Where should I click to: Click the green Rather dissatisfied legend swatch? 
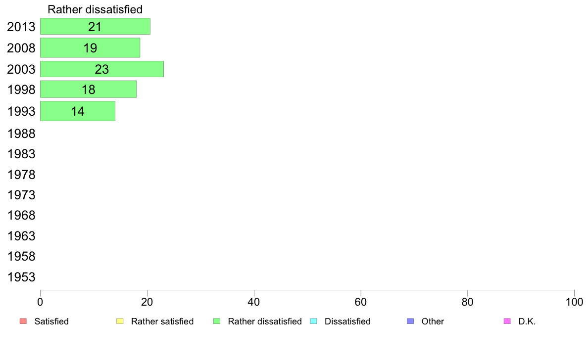[x=216, y=321]
